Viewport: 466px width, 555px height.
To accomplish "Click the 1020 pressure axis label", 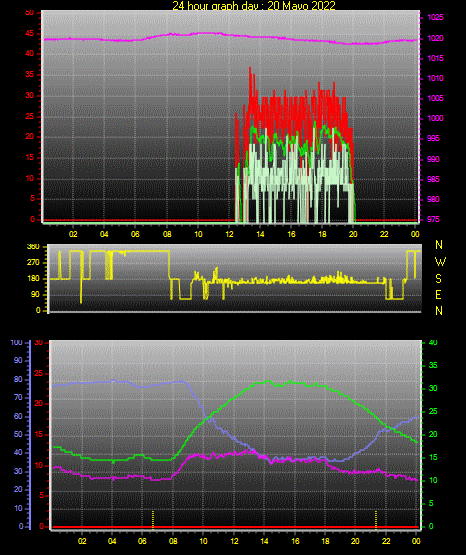I will tap(436, 38).
